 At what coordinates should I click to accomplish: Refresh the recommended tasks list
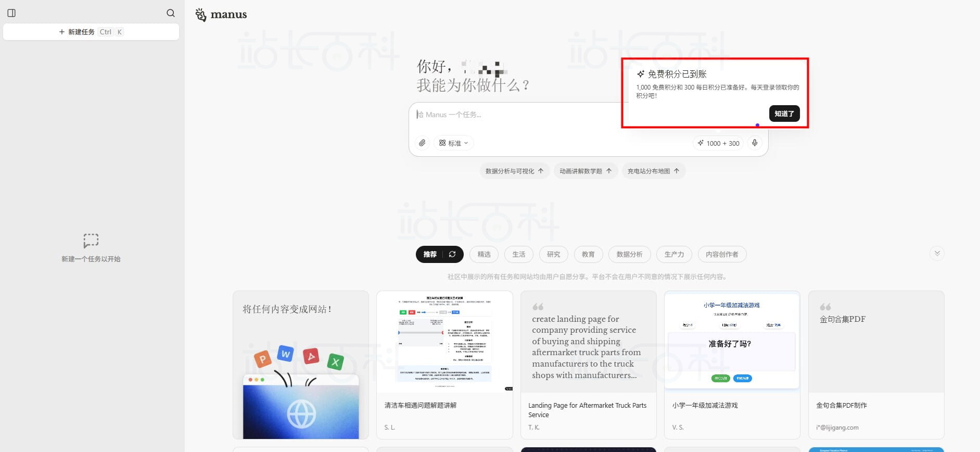coord(452,254)
